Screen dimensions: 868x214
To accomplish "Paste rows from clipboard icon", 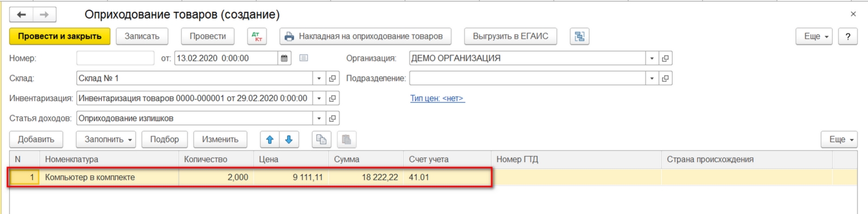I will coord(346,140).
